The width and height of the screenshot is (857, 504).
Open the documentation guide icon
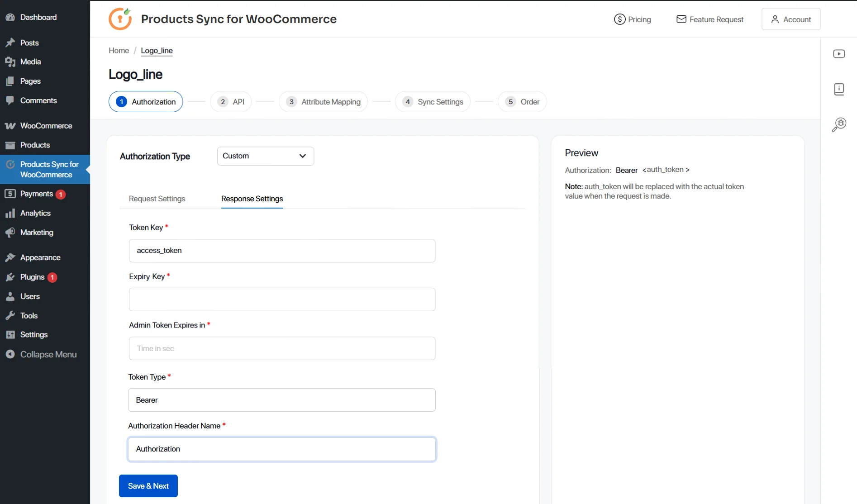pos(839,89)
